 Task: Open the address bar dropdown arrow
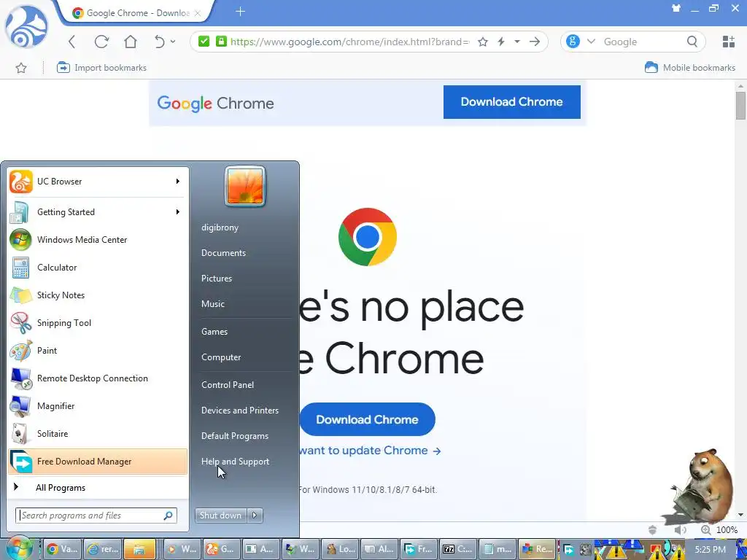tap(517, 42)
